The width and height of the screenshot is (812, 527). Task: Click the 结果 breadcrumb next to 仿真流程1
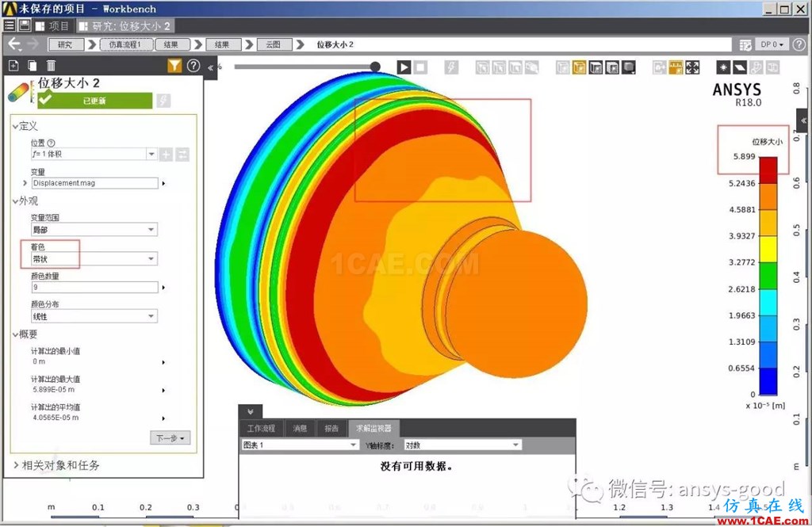(x=171, y=44)
